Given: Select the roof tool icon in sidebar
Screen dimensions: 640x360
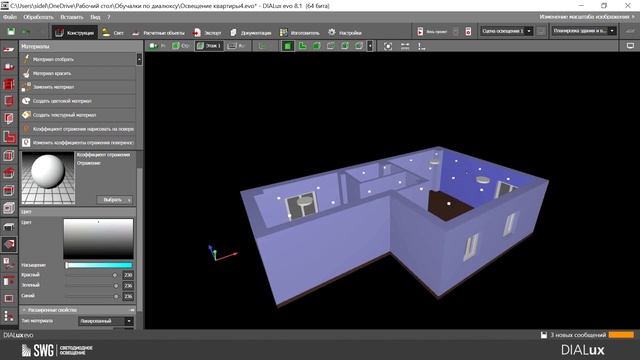Looking at the screenshot, I should (9, 173).
